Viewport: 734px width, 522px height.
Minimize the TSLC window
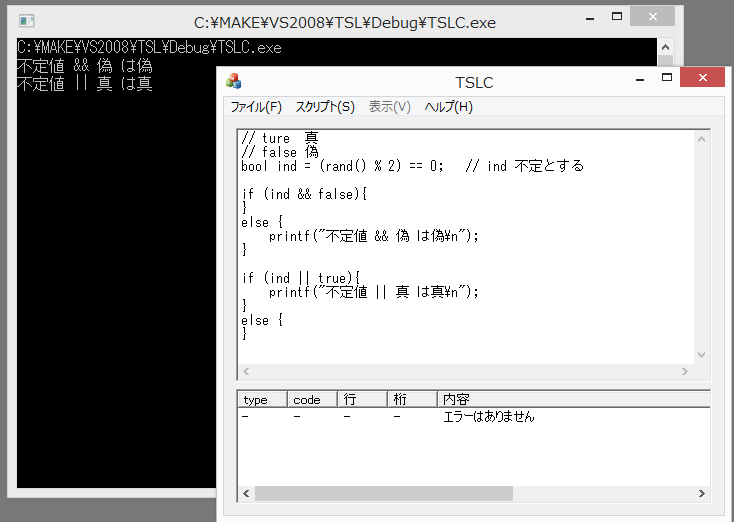pyautogui.click(x=640, y=79)
